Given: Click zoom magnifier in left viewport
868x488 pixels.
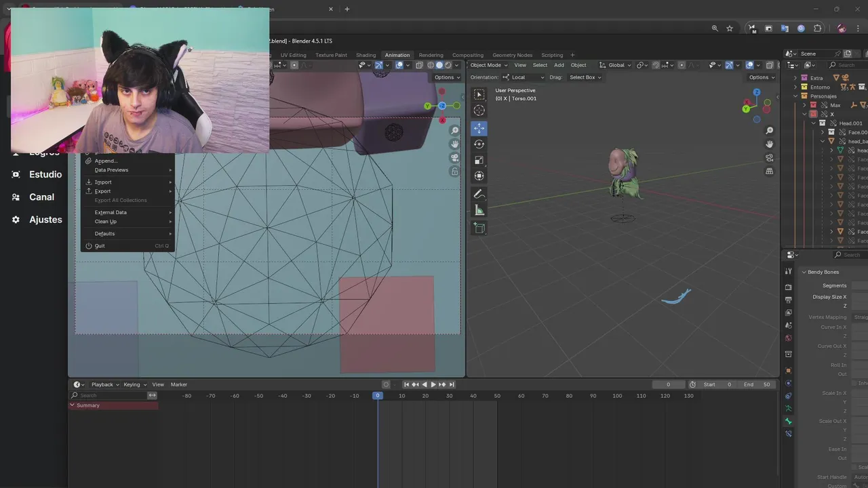Looking at the screenshot, I should 455,130.
